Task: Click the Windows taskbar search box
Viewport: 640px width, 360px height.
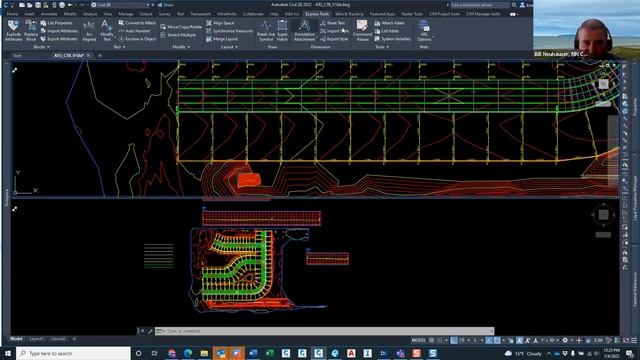Action: [x=73, y=353]
